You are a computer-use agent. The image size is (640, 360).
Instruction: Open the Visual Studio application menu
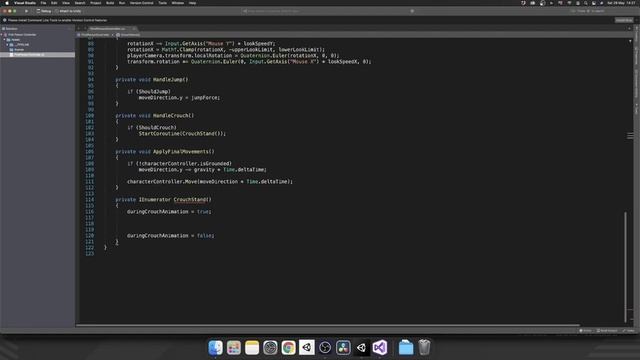click(x=25, y=3)
